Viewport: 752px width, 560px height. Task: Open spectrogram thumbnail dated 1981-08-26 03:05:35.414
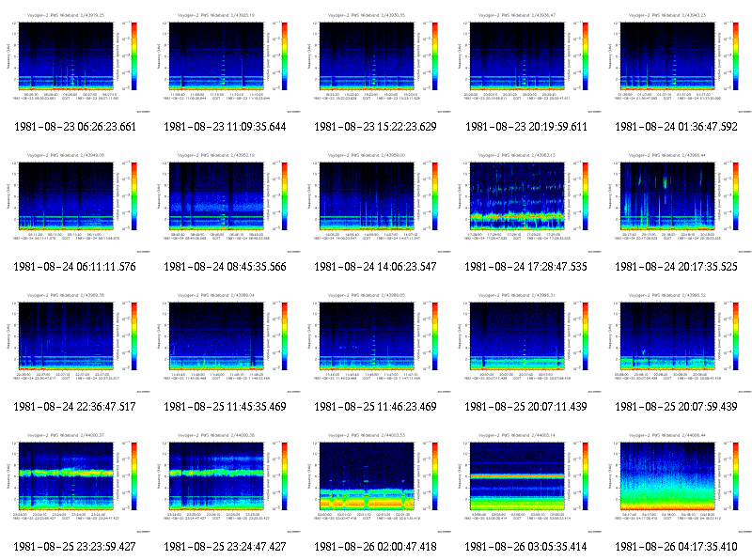coord(526,482)
